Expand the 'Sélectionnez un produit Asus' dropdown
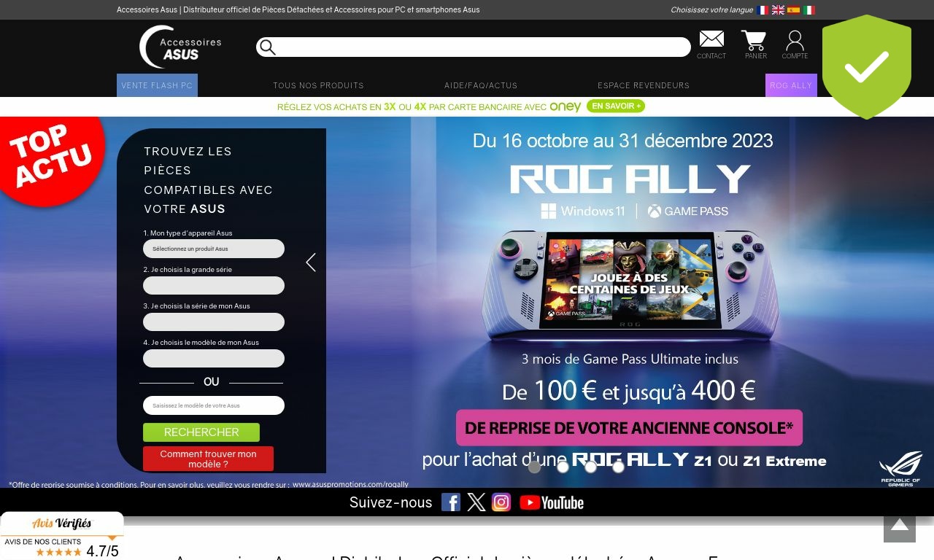This screenshot has height=560, width=934. point(214,249)
